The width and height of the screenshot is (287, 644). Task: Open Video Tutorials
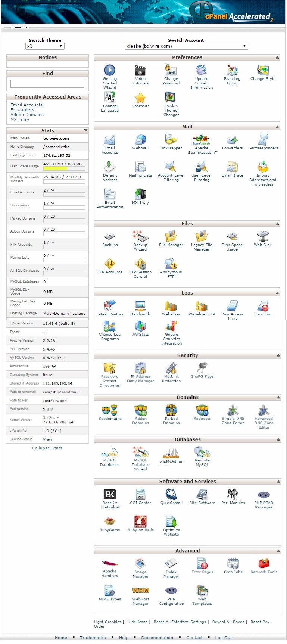(140, 70)
